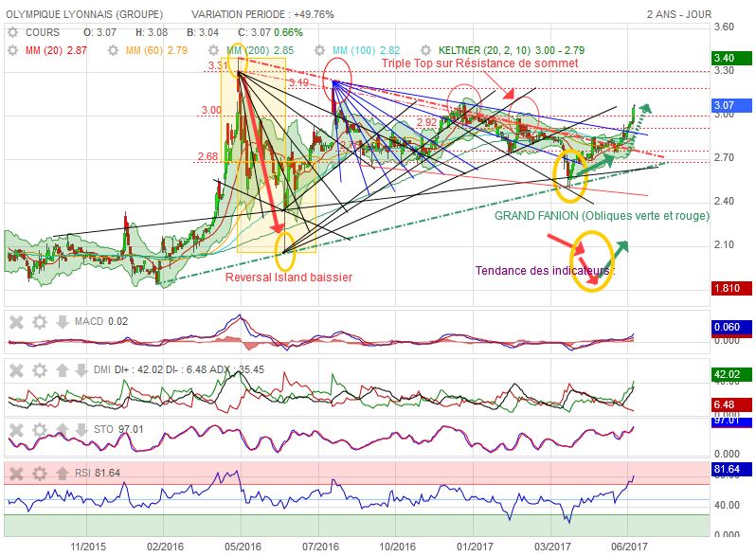Viewport: 756px width, 556px height.
Task: Click the DMI DI+ : 42.02 label
Action: pos(130,369)
